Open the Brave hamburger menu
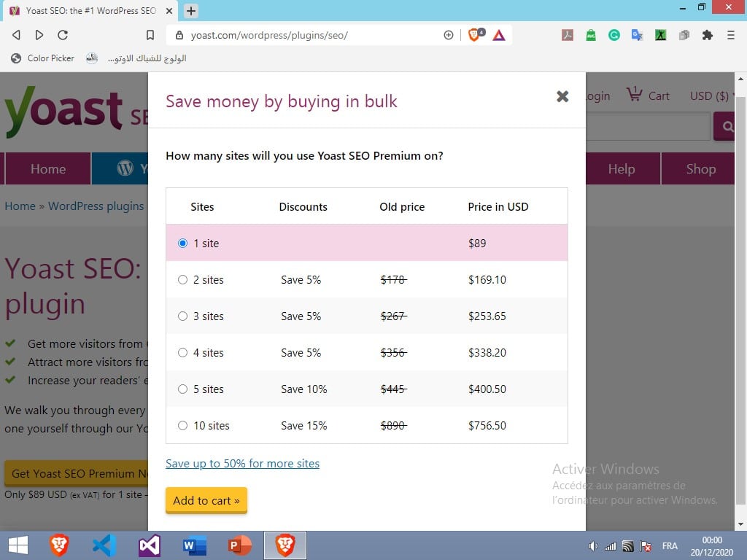The image size is (747, 560). click(x=730, y=35)
